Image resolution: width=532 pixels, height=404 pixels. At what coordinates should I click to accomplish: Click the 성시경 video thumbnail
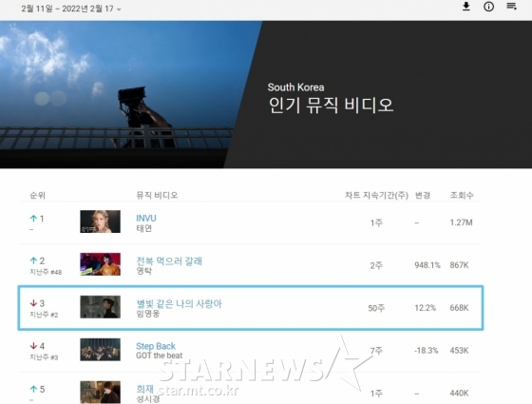pyautogui.click(x=100, y=392)
